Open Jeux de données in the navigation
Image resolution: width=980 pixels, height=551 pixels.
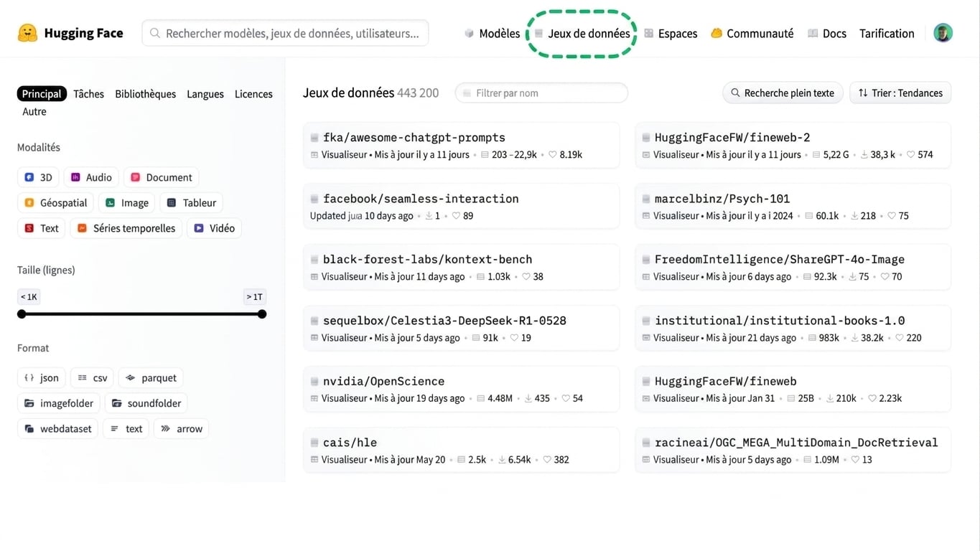click(x=582, y=33)
